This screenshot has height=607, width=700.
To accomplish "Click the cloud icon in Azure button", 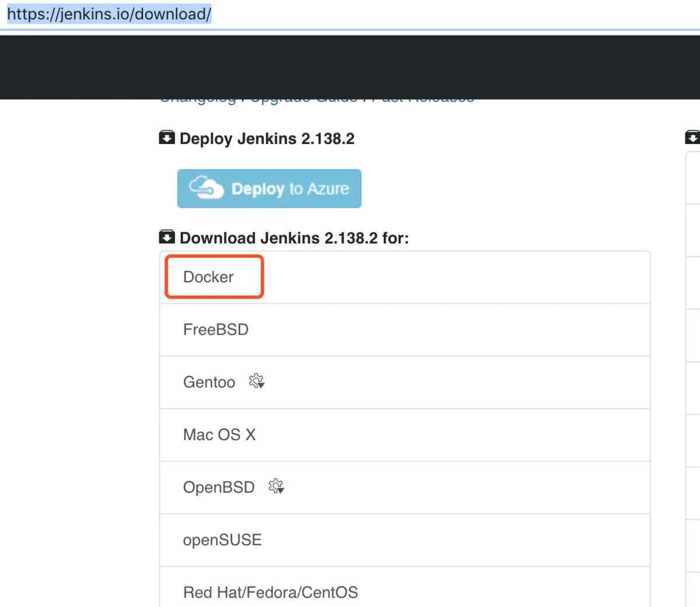I will point(206,188).
